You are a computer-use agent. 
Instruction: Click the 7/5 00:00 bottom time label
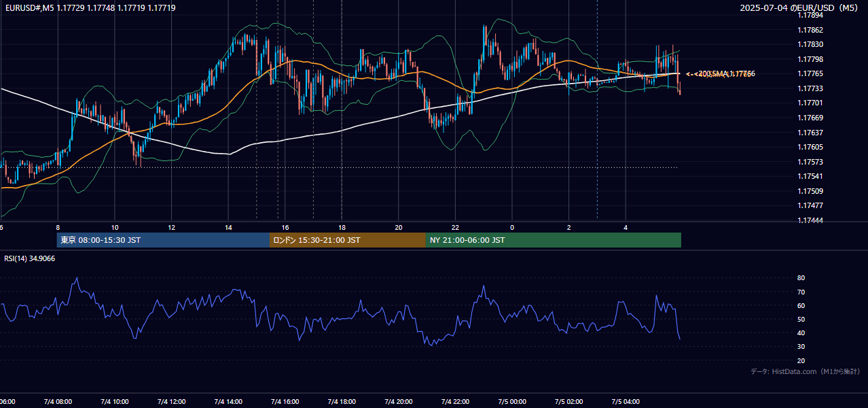pos(512,402)
